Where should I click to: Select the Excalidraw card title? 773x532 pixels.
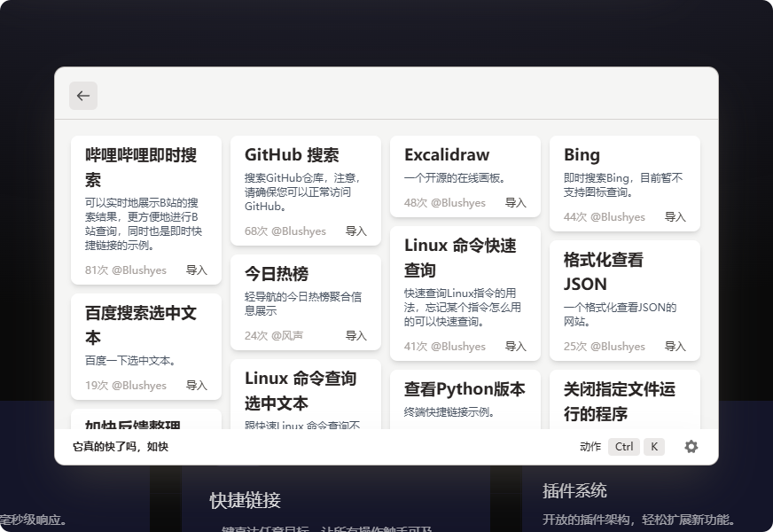[x=447, y=155]
